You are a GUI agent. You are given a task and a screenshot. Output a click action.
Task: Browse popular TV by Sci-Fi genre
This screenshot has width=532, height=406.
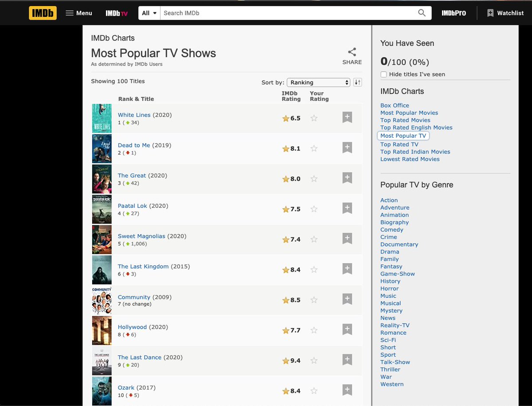pos(388,340)
